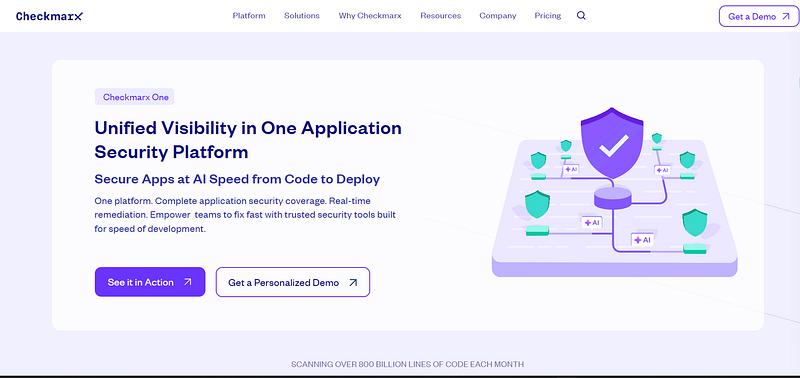Select the Checkmarx One badge
Screen dimensions: 800x378
(x=135, y=97)
